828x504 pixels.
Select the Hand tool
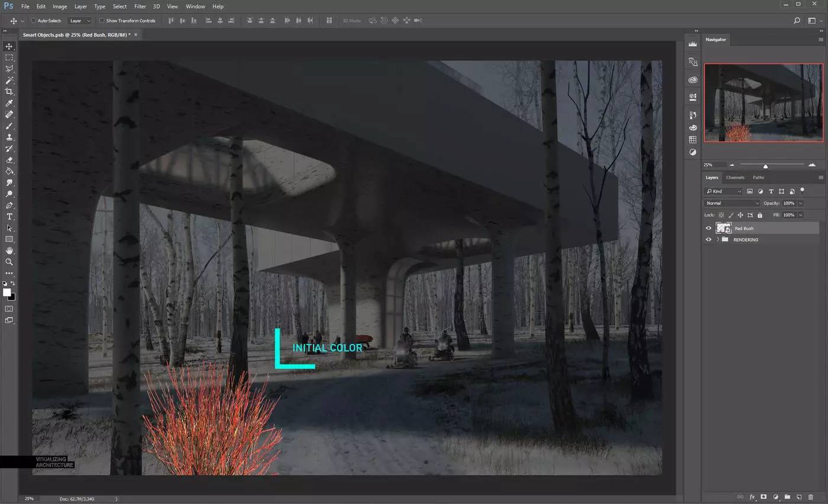point(9,251)
